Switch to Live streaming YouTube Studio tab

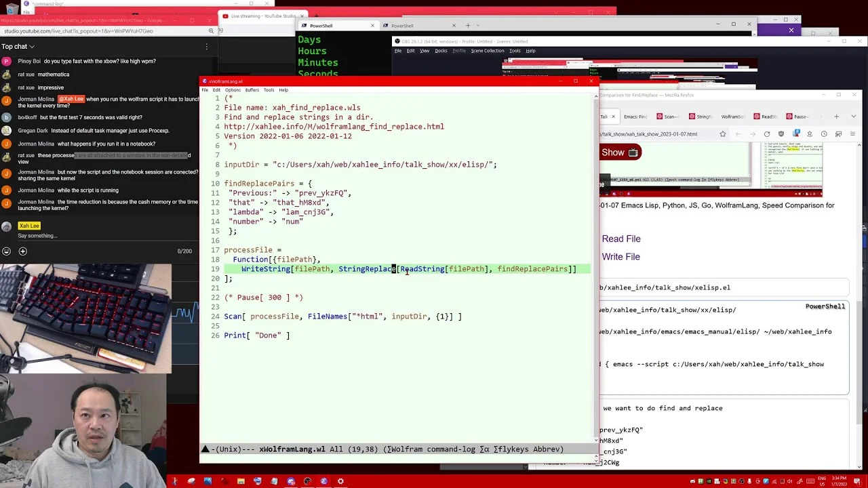(x=262, y=16)
